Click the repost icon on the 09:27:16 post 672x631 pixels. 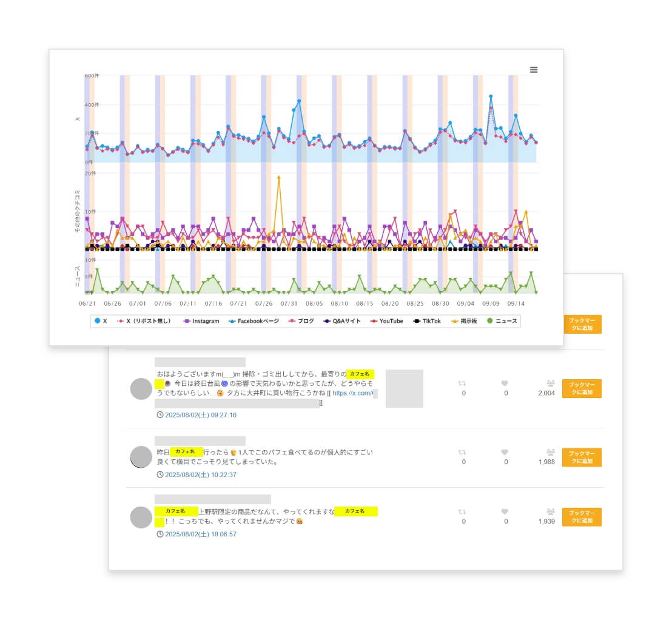click(463, 383)
